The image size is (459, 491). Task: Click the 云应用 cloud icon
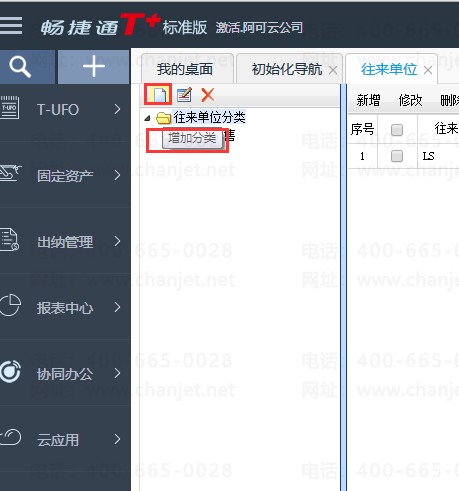(x=11, y=438)
